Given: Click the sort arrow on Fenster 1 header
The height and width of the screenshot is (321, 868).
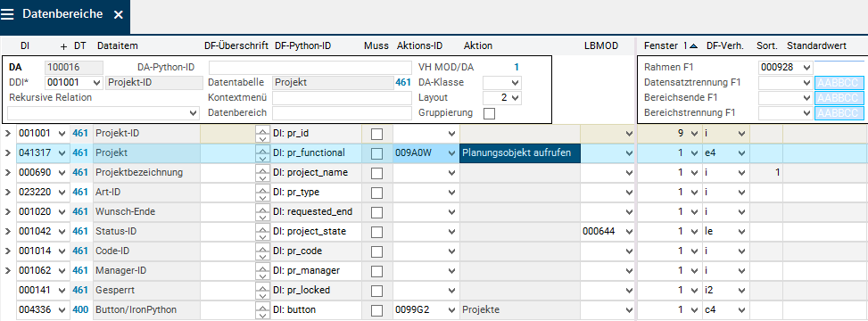Looking at the screenshot, I should (x=694, y=46).
